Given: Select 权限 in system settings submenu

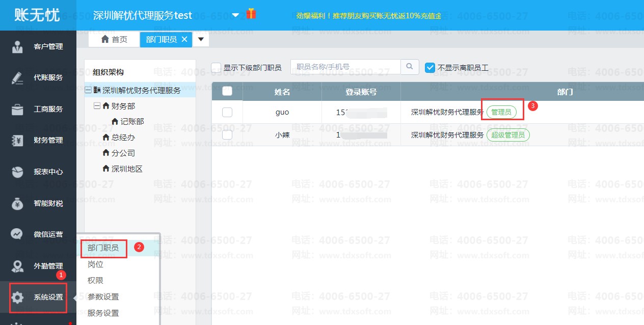Looking at the screenshot, I should (95, 281).
